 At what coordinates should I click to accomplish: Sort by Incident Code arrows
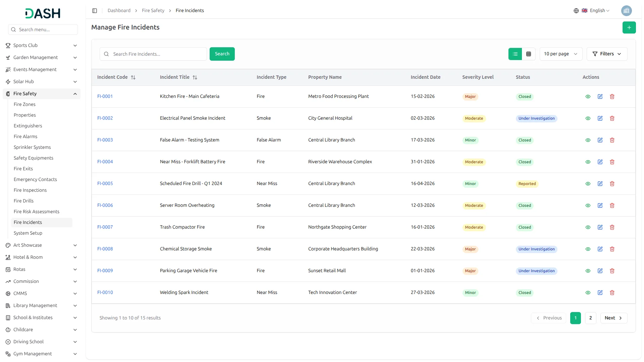(x=133, y=77)
